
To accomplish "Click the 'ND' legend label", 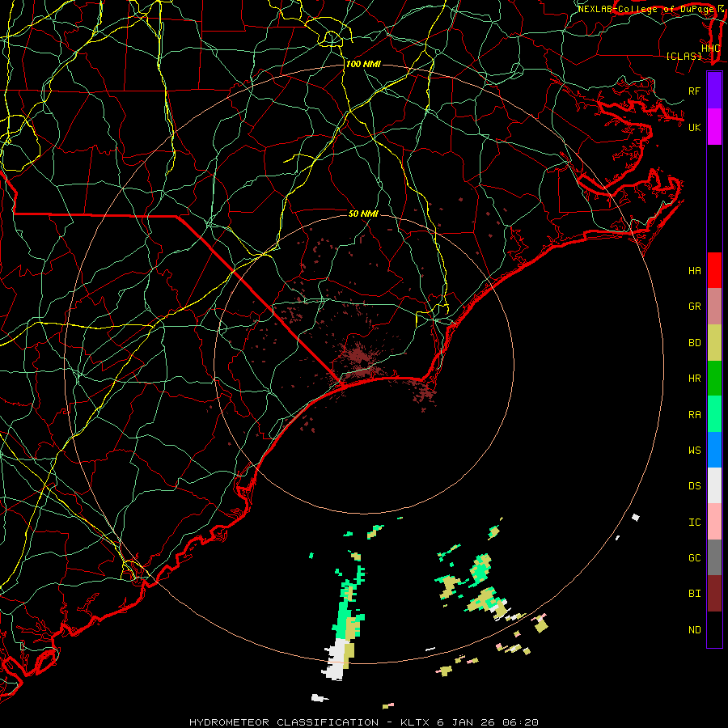I will pyautogui.click(x=694, y=630).
